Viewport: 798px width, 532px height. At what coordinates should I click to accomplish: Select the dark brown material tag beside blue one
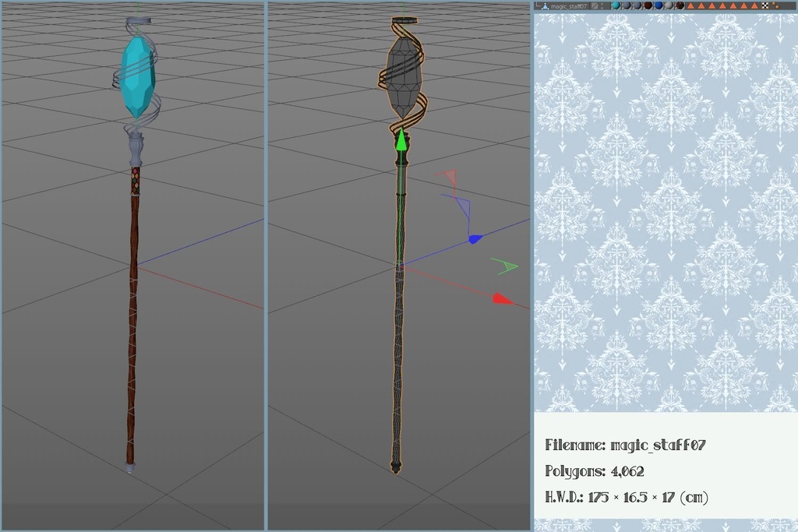click(648, 5)
